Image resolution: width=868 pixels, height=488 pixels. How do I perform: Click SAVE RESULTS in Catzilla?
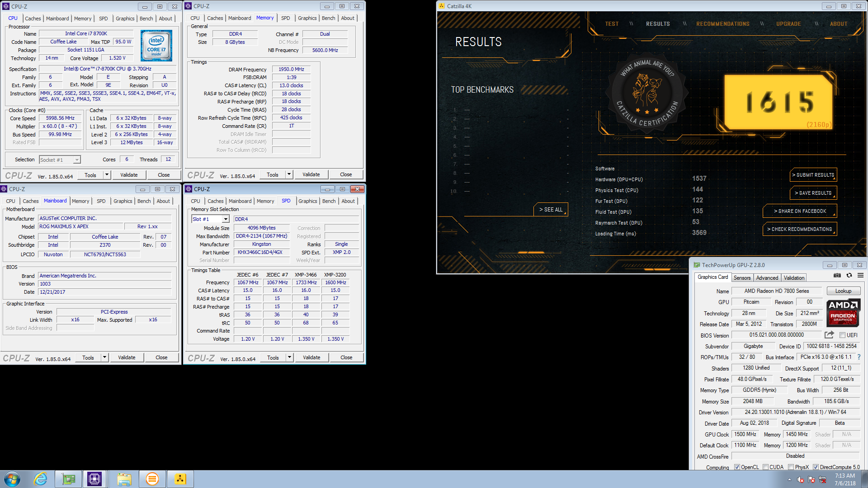(813, 193)
